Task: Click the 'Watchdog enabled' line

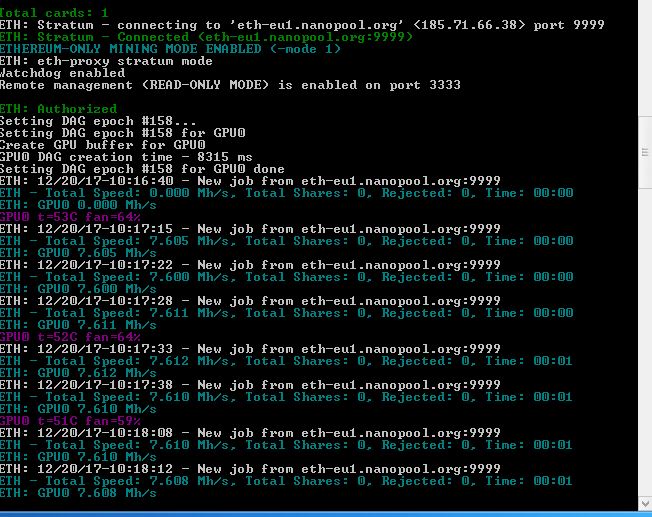Action: coord(62,73)
